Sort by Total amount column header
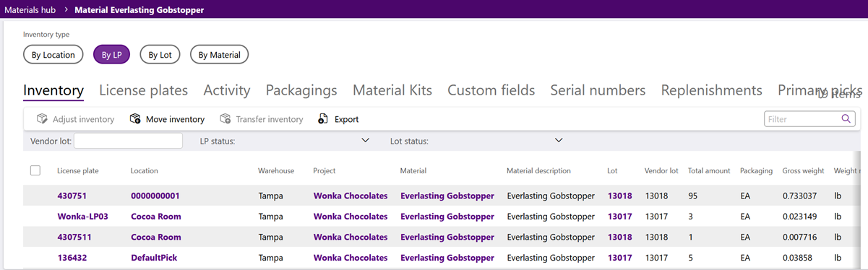Viewport: 868px width, 270px height. [709, 171]
